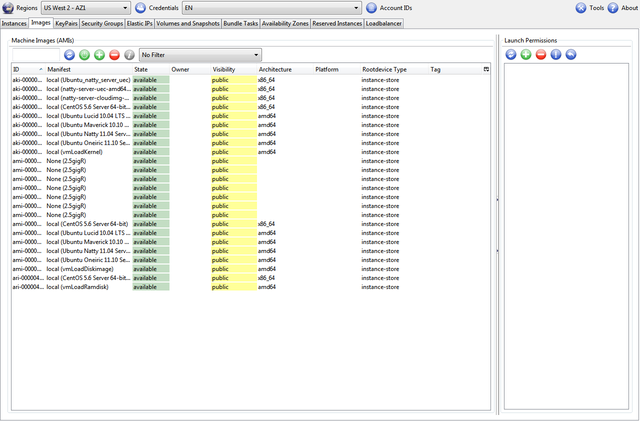Viewport: 640px width, 421px height.
Task: Click red minus icon under Launch Permissions
Action: [541, 54]
